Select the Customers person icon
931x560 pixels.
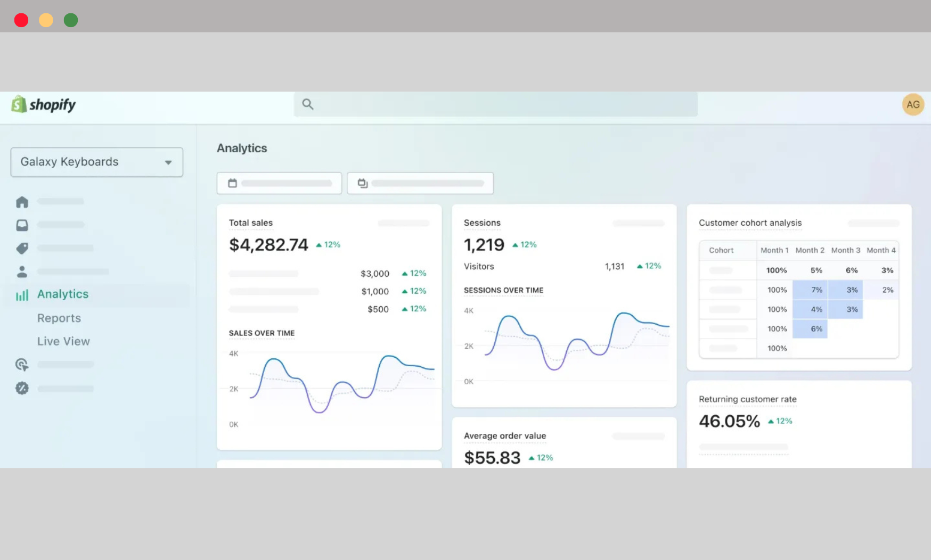21,271
